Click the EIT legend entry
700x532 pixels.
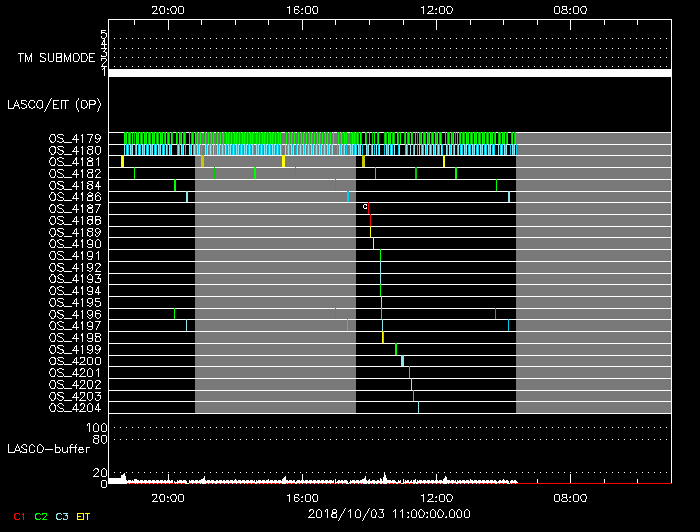[84, 516]
